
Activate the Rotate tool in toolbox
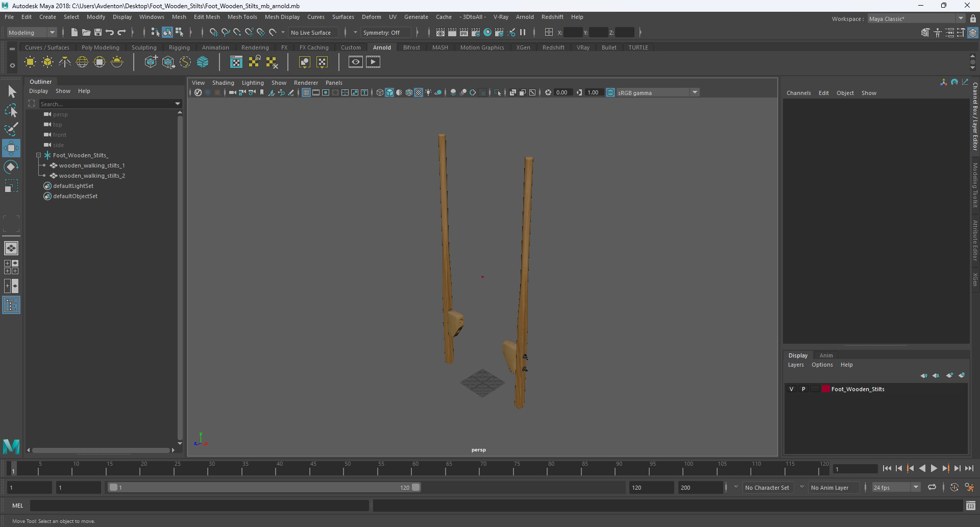pos(11,167)
